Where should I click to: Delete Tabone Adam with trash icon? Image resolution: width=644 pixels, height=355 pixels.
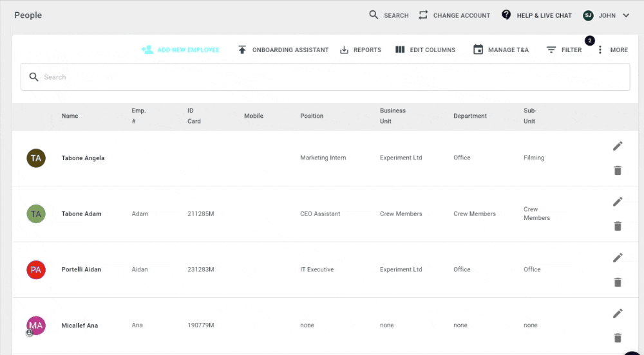[x=618, y=226]
